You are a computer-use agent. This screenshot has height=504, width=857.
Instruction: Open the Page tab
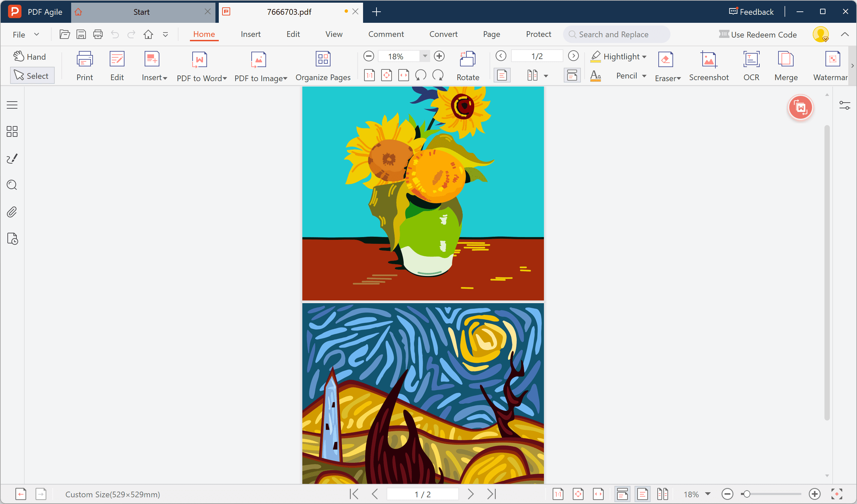click(491, 34)
